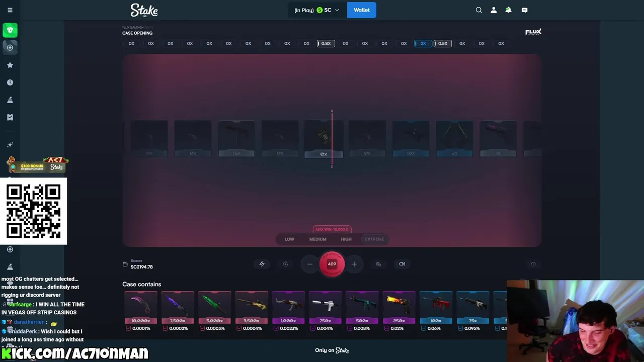The width and height of the screenshot is (644, 362).
Task: Open the hamburger menu in sidebar
Action: 10,10
